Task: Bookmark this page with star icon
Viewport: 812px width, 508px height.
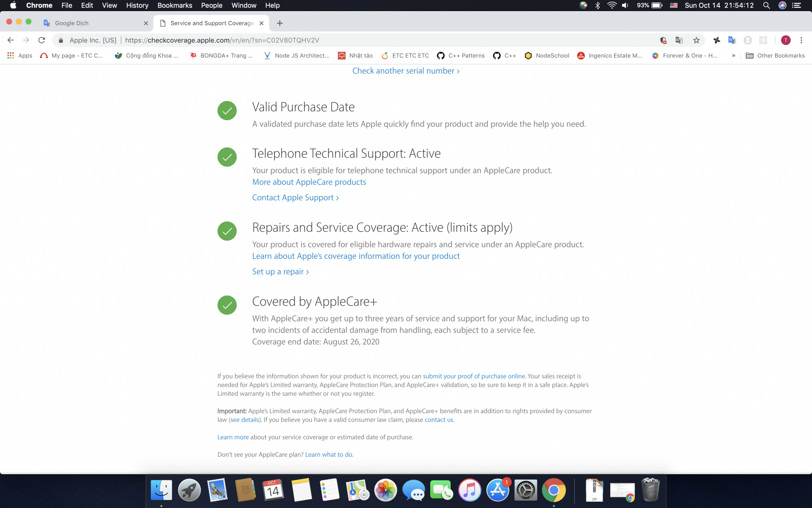Action: [x=696, y=40]
